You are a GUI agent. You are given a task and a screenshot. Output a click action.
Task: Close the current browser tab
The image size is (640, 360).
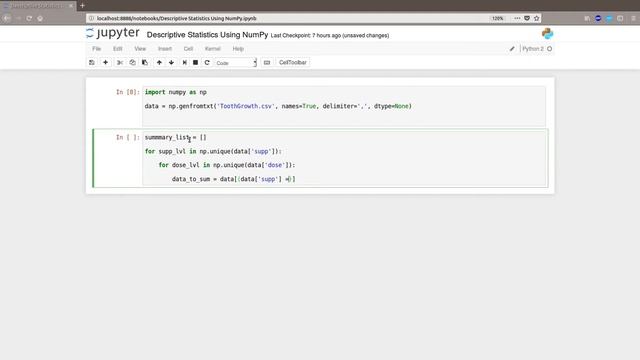point(71,5)
